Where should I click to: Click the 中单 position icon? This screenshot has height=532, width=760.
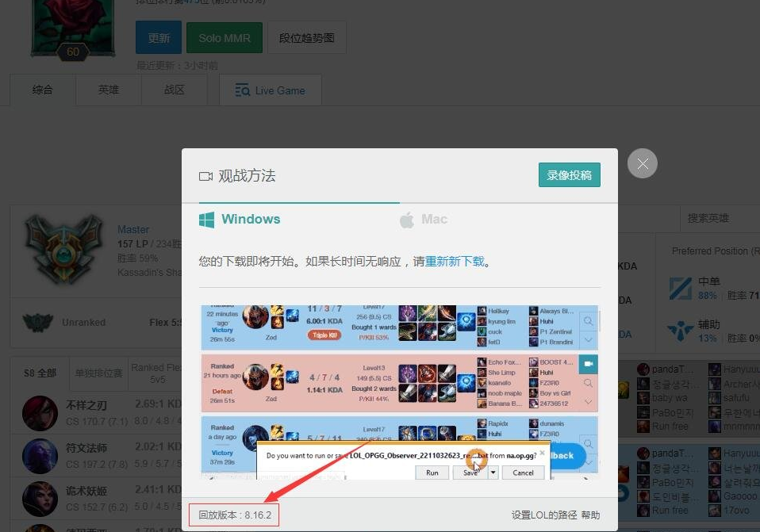pyautogui.click(x=681, y=289)
